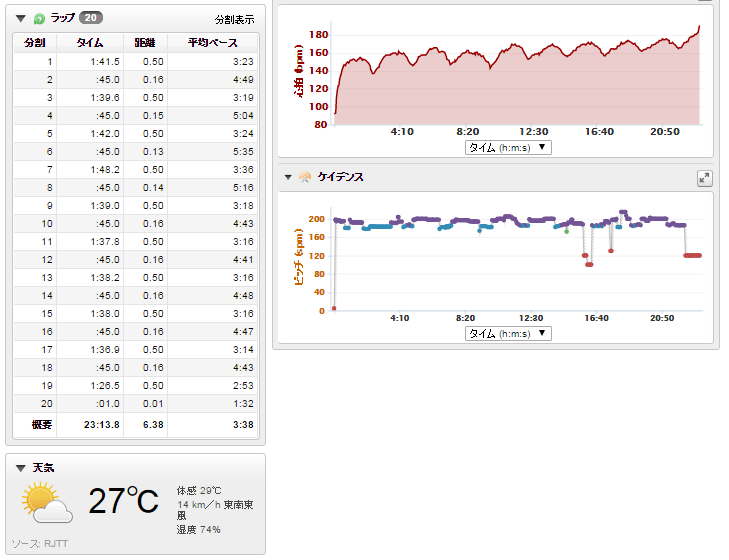Viewport: 729px width, 560px height.
Task: Click the ソース: RJTT weather source text
Action: (43, 543)
